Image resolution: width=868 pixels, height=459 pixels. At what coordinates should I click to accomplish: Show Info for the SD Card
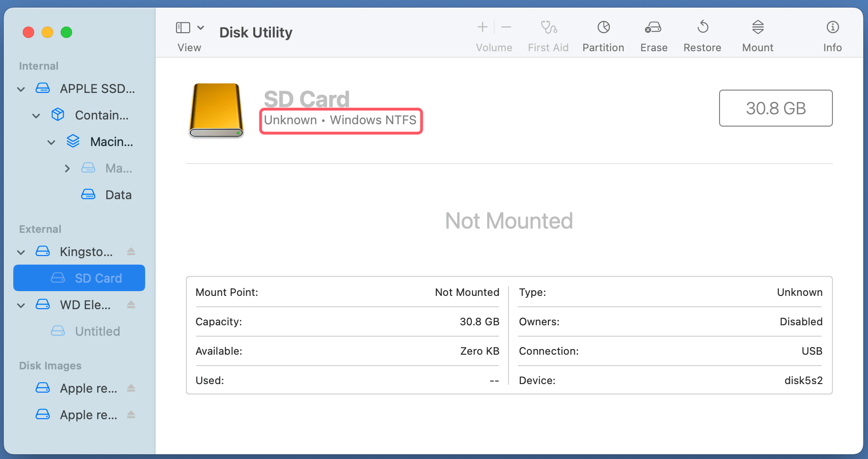coord(832,33)
